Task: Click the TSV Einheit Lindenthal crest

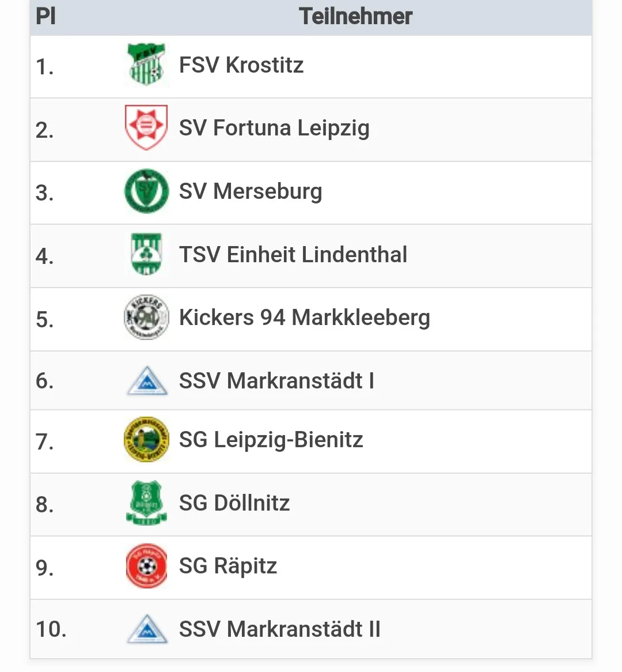Action: (x=146, y=254)
